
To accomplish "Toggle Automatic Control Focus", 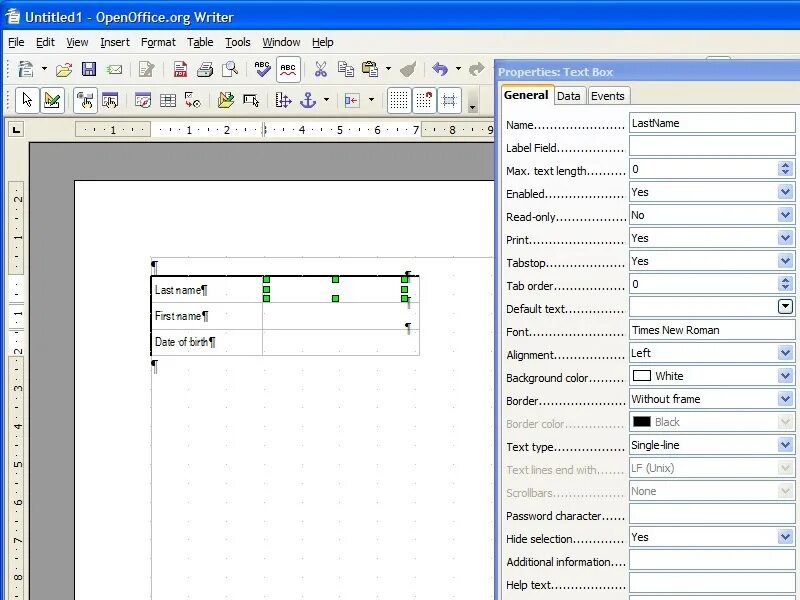I will tap(251, 100).
